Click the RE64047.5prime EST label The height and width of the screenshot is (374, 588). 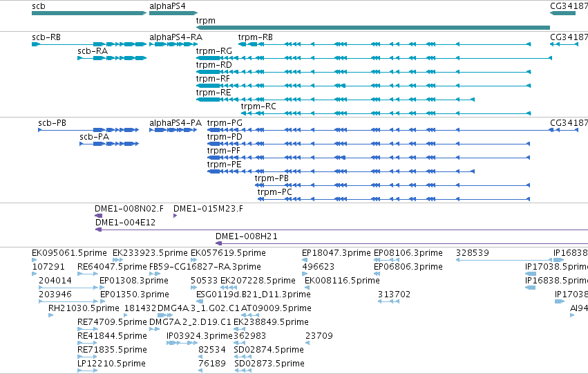pos(112,267)
